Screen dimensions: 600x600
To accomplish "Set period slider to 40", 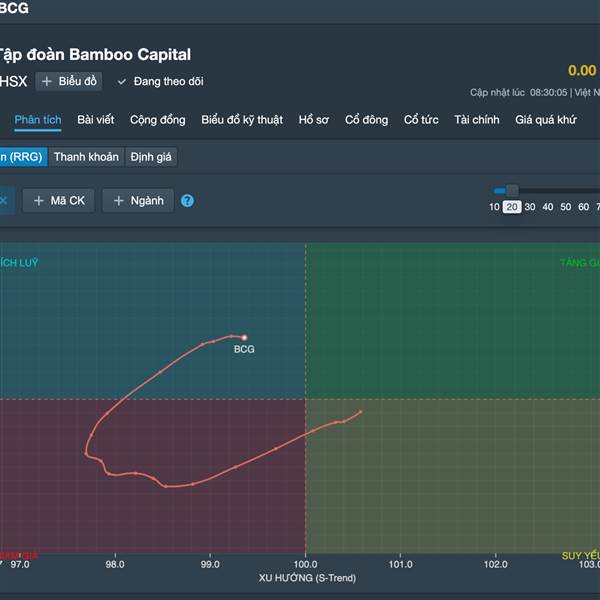I will [548, 207].
